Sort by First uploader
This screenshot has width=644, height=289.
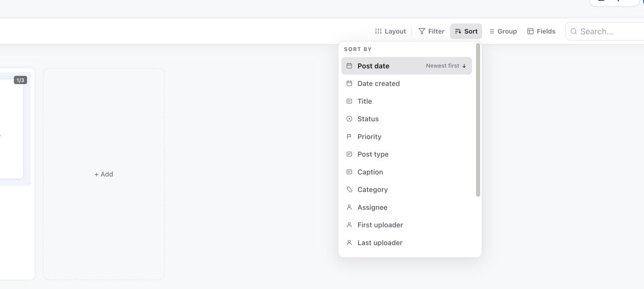coord(406,225)
